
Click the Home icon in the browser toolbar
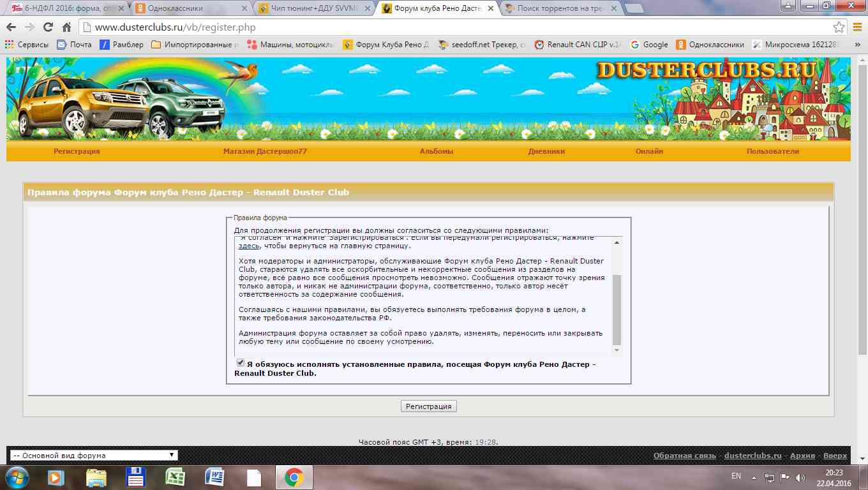click(x=66, y=27)
